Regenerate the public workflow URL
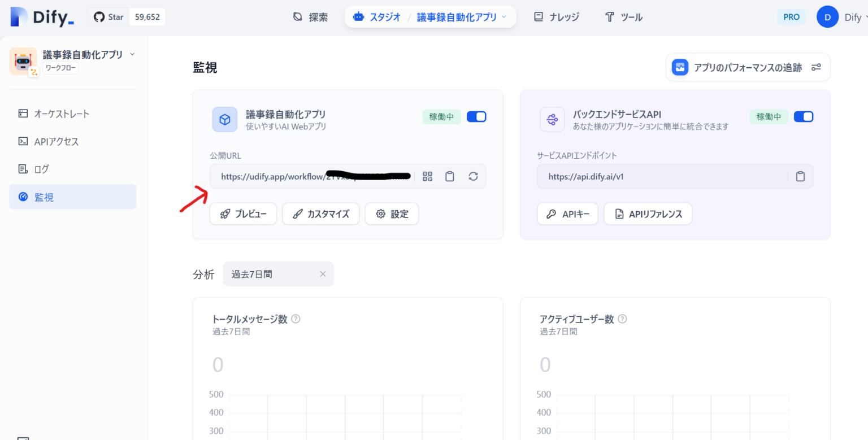This screenshot has width=868, height=440. [x=473, y=176]
